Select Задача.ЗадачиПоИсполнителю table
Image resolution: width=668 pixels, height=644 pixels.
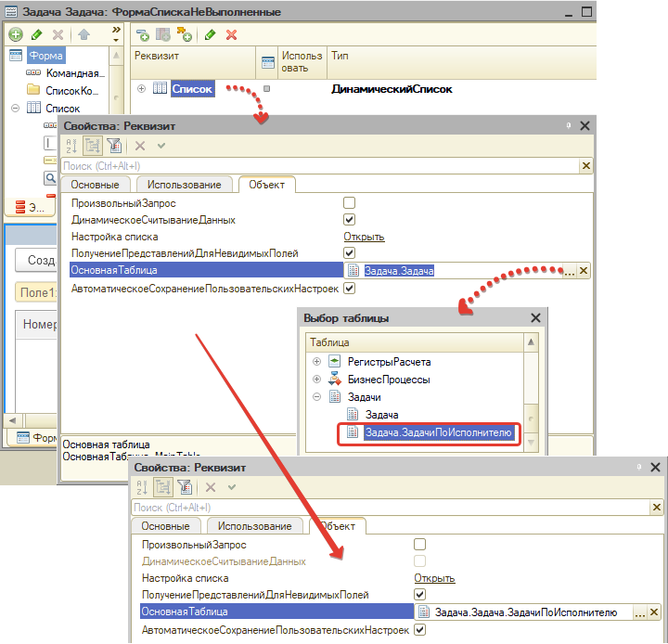pyautogui.click(x=438, y=432)
